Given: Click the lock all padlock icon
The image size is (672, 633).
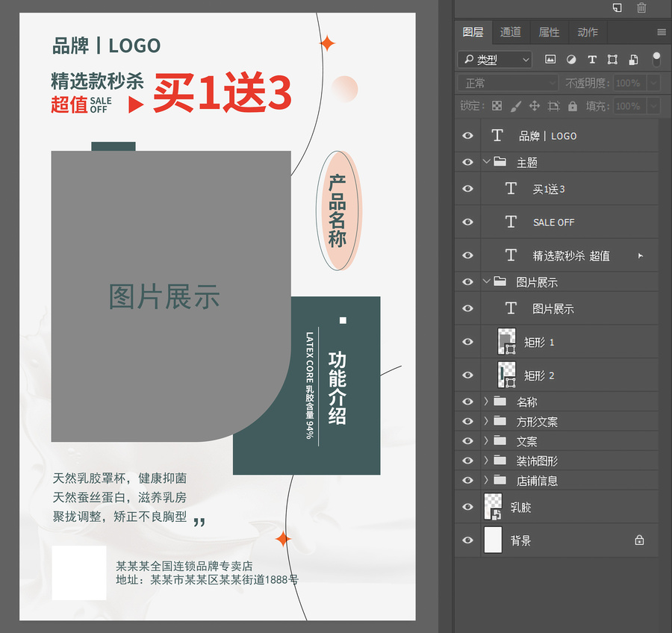Looking at the screenshot, I should [573, 106].
